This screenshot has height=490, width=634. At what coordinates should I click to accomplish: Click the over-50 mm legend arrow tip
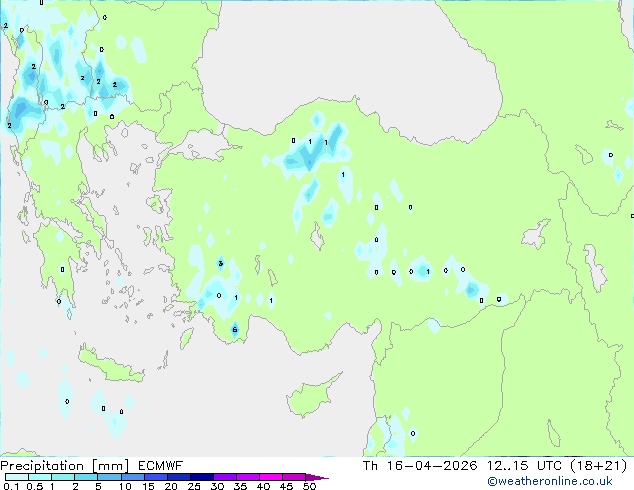pos(317,477)
